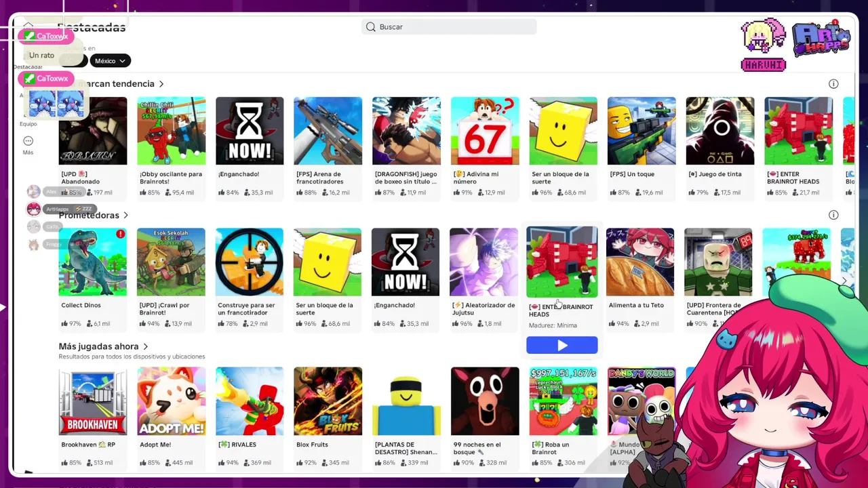Click '99 noches en el bosque' title text
868x488 pixels.
477,448
